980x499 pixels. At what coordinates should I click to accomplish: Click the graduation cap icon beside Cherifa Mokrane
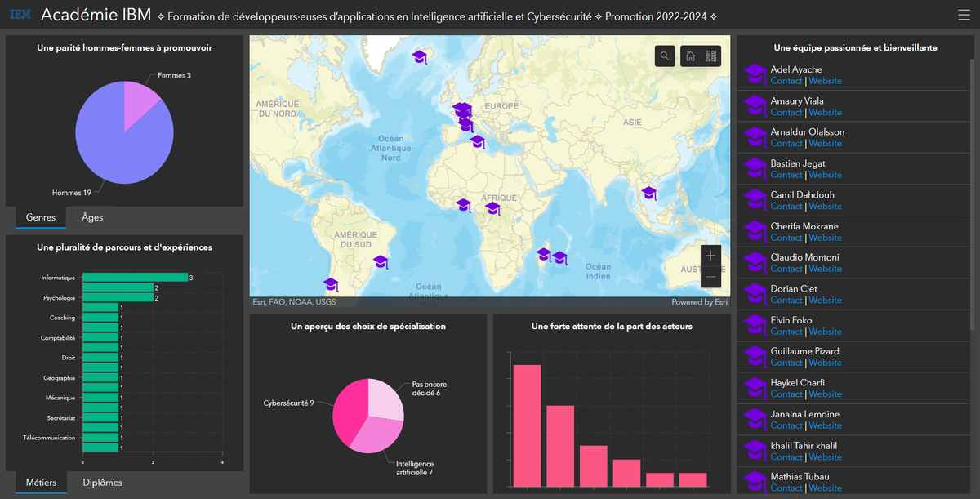point(755,232)
